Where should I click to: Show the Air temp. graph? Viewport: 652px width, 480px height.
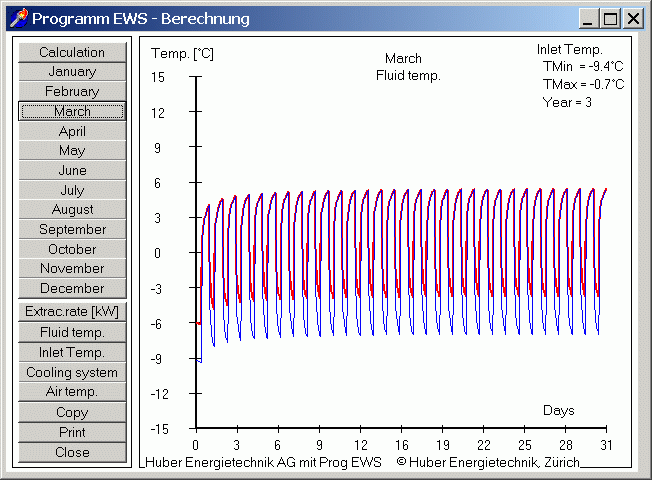[x=72, y=392]
